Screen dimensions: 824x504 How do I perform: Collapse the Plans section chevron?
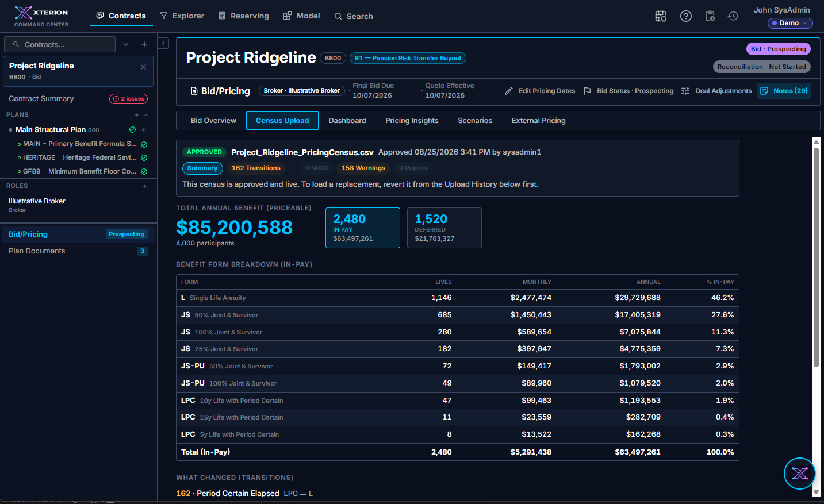coord(146,115)
